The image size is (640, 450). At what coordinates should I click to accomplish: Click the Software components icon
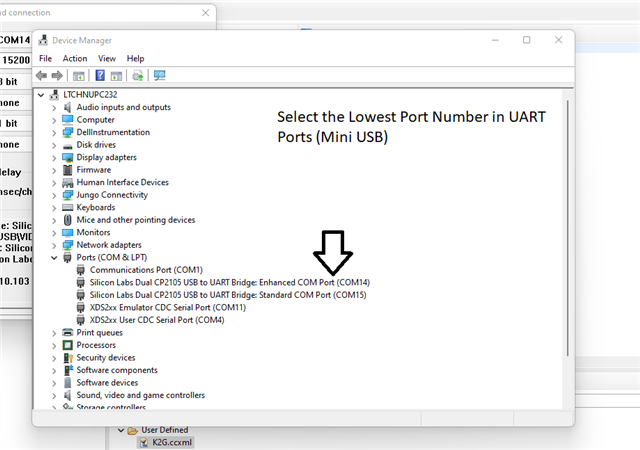[68, 370]
